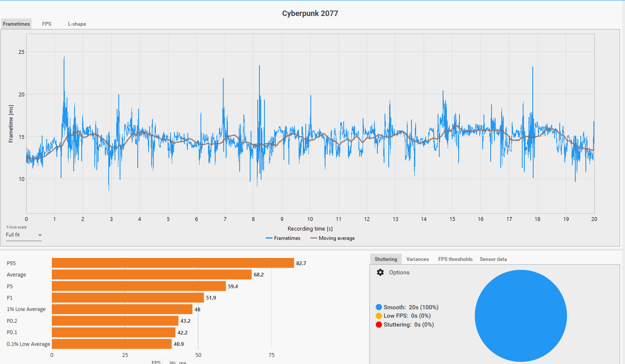Viewport: 625px width, 364px height.
Task: Open the L-shape chart tab
Action: click(x=77, y=24)
